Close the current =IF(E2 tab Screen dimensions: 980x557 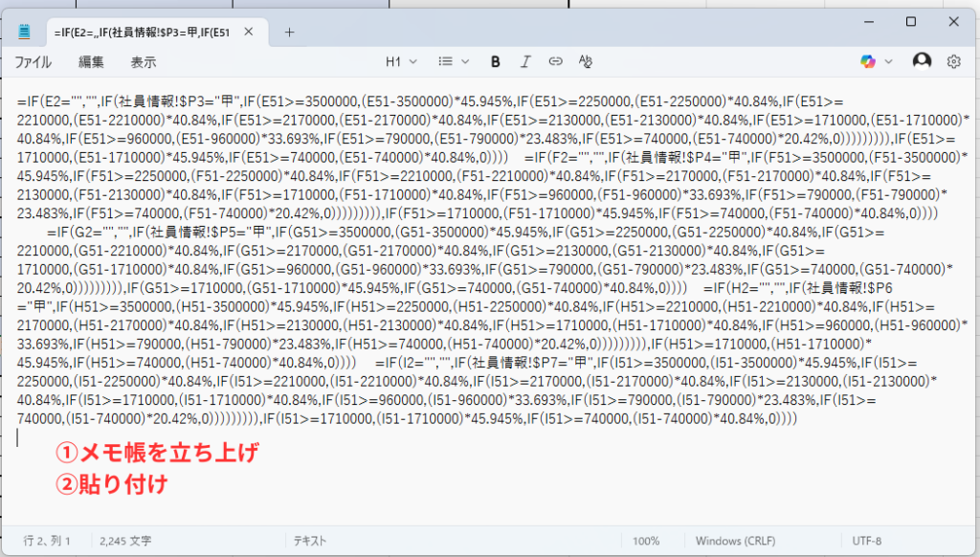(252, 32)
